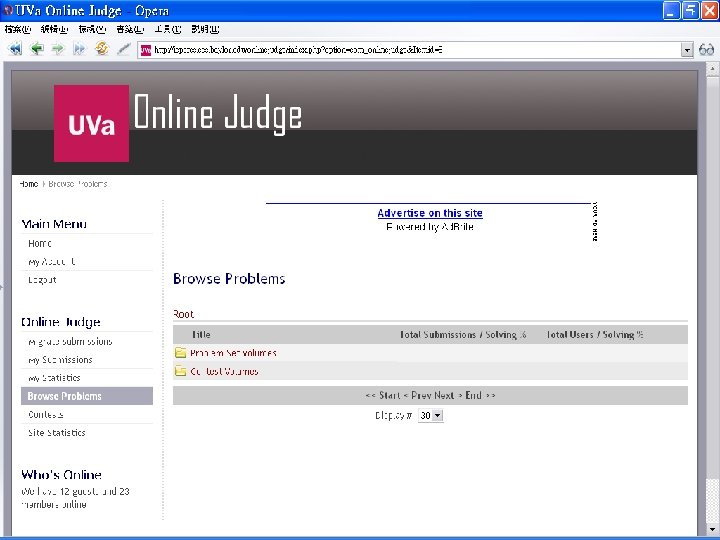Open the Problem Set Volumes folder link

point(233,353)
